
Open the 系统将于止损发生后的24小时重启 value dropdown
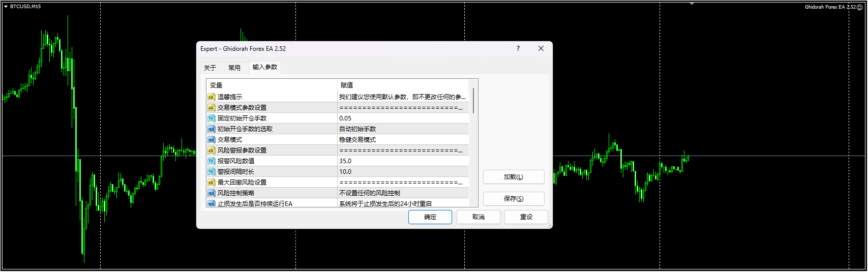[x=403, y=203]
